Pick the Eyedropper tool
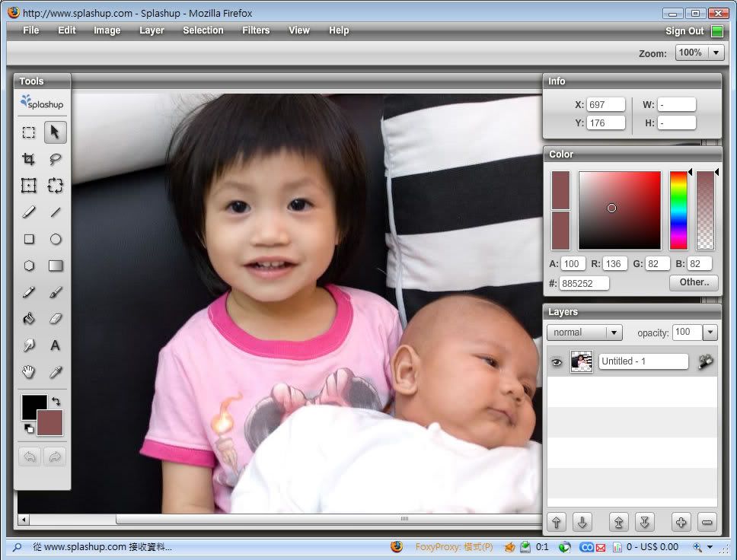This screenshot has height=560, width=737. pos(56,372)
